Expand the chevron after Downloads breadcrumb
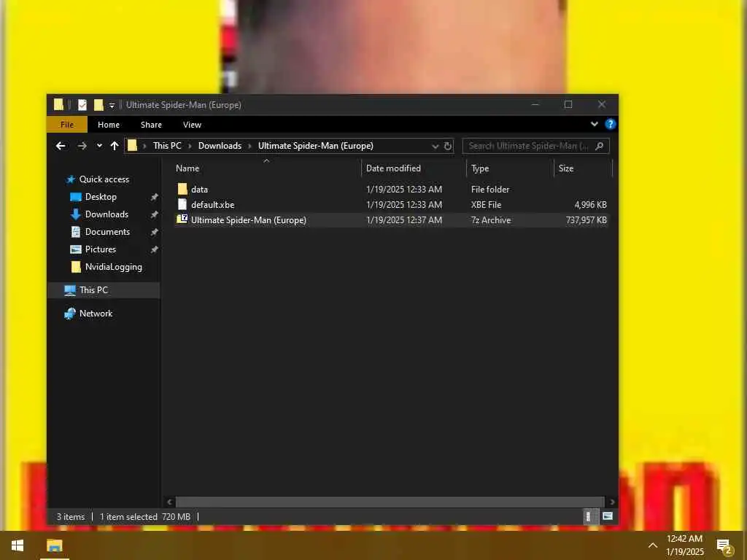 click(x=249, y=146)
